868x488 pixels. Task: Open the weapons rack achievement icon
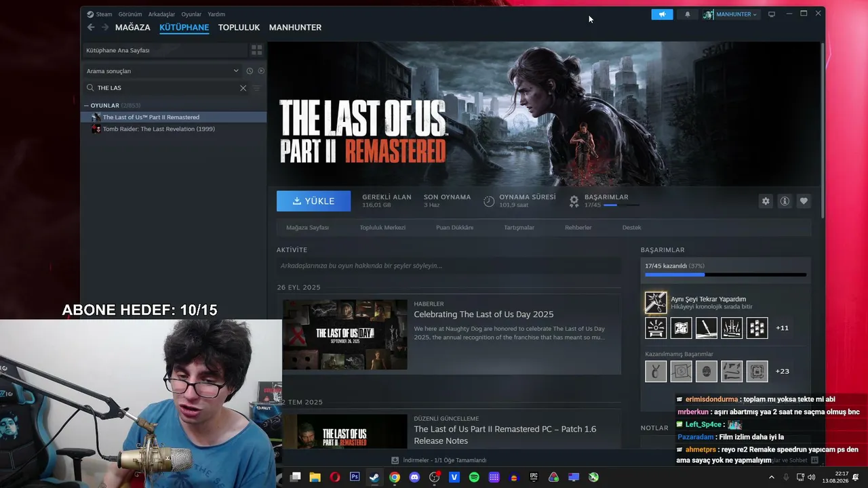[x=732, y=328]
